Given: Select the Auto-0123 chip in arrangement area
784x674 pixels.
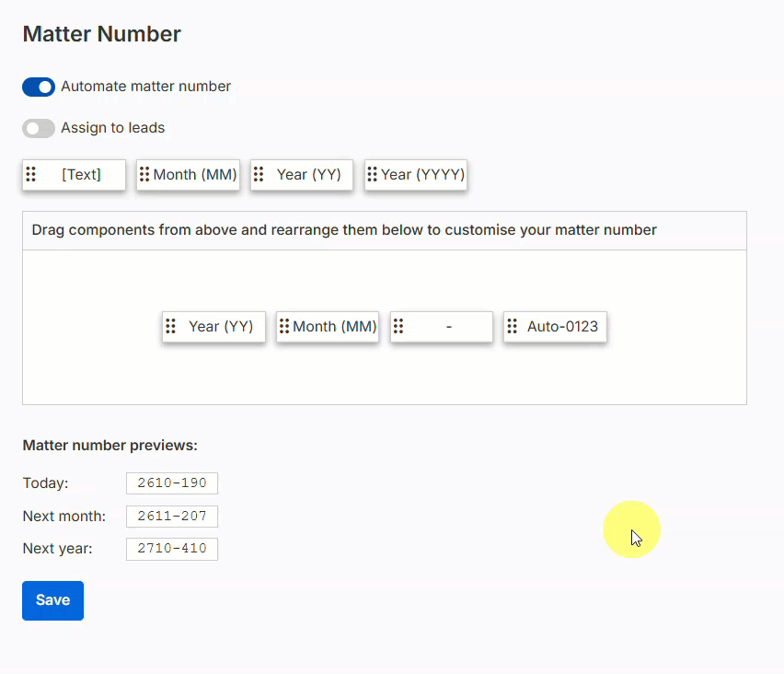Looking at the screenshot, I should click(555, 327).
